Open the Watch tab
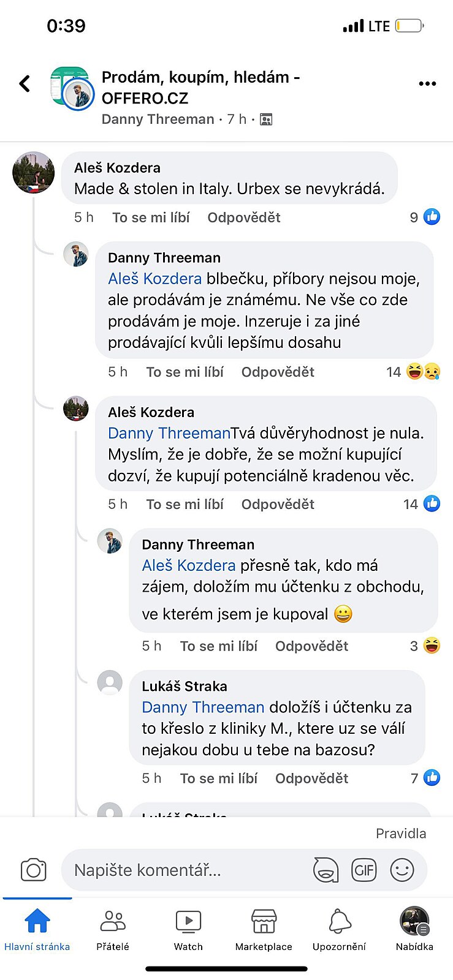This screenshot has height=980, width=453. 188,929
